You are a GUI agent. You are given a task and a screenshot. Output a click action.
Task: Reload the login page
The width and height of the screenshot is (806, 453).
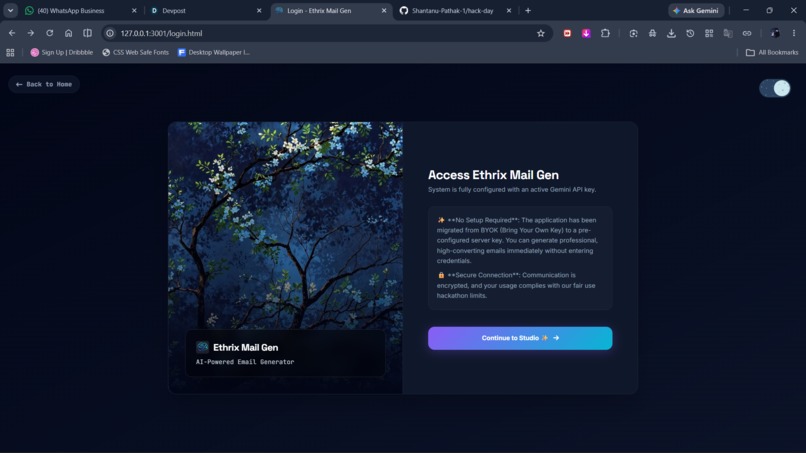point(49,33)
